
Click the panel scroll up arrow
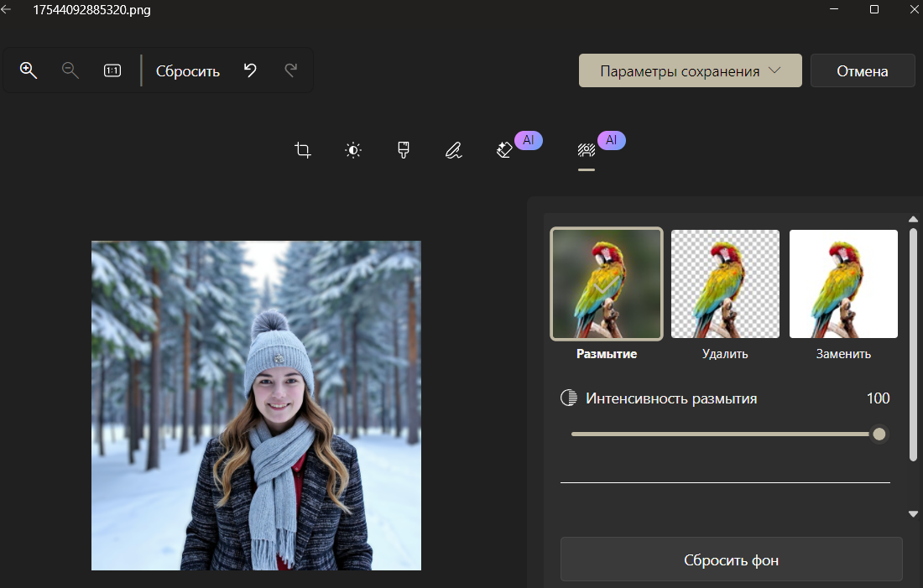913,219
